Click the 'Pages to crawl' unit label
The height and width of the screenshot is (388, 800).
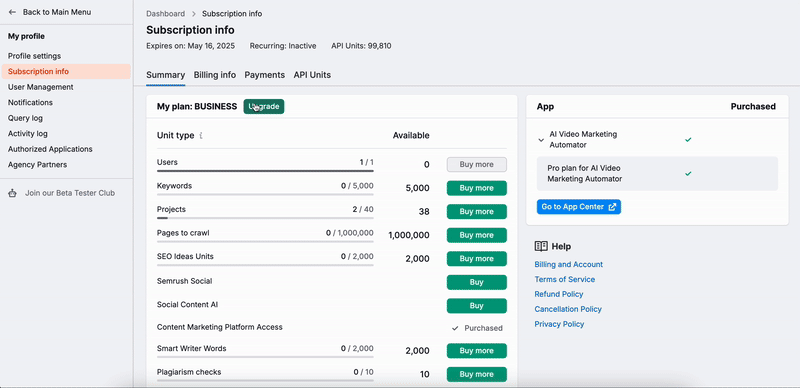pyautogui.click(x=183, y=233)
